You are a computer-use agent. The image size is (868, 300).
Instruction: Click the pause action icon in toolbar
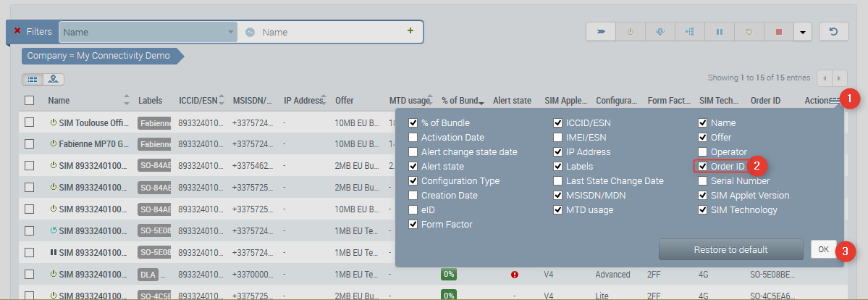coord(719,32)
